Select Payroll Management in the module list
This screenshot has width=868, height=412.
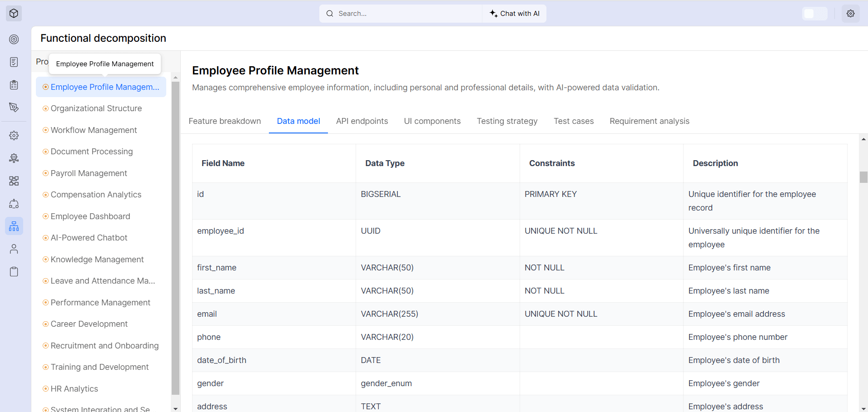coord(89,173)
